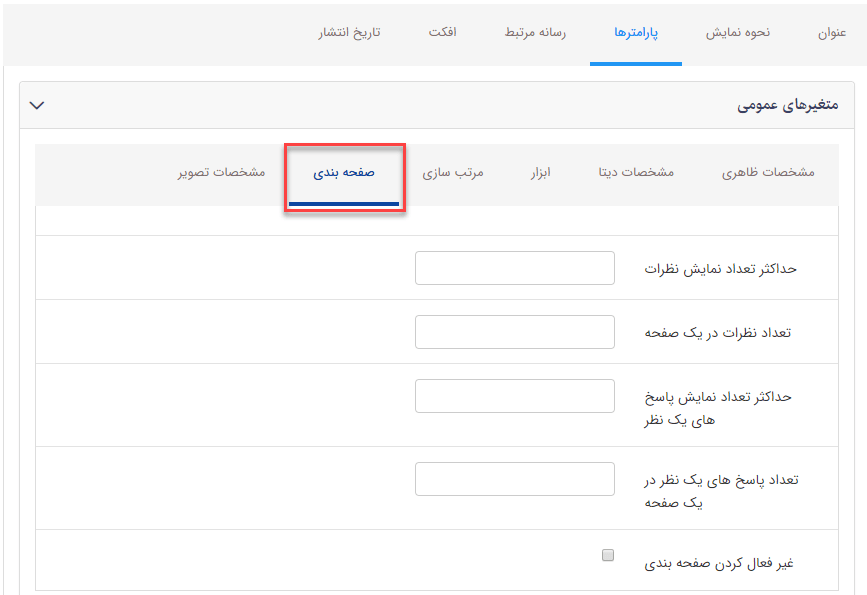Enable the غیر فعال کردن صفحه بندی checkbox
The image size is (867, 595).
pyautogui.click(x=608, y=555)
